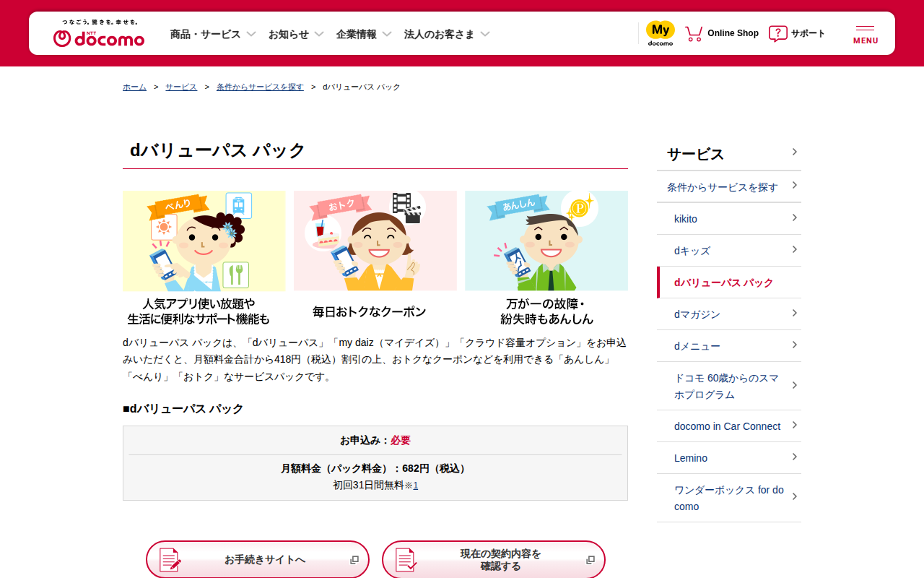Click the chevron beside dメニュー

point(794,345)
